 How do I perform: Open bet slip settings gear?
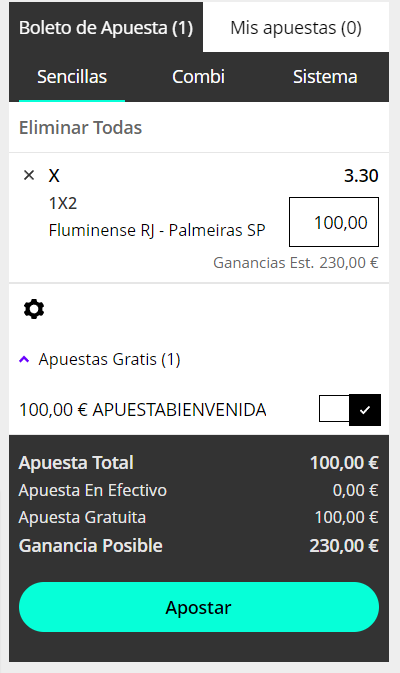point(34,309)
